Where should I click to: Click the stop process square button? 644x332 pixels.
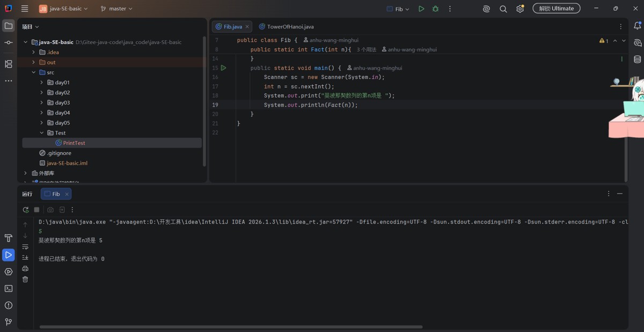click(36, 210)
